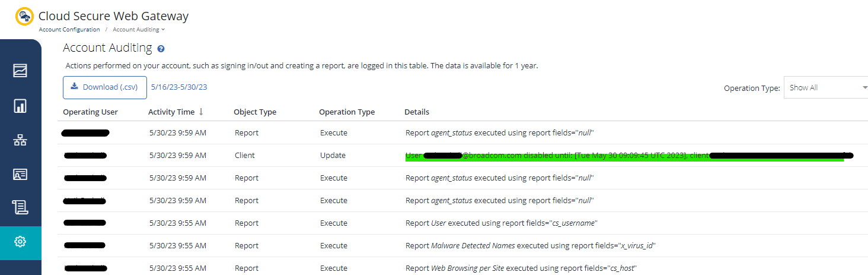The image size is (868, 275).
Task: Open the bar chart reports icon
Action: point(20,106)
